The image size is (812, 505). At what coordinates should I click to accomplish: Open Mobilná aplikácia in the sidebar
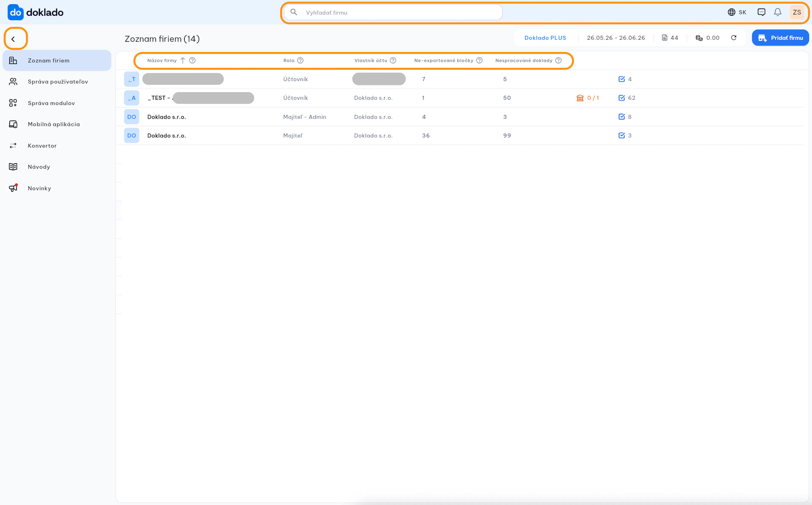[x=57, y=124]
